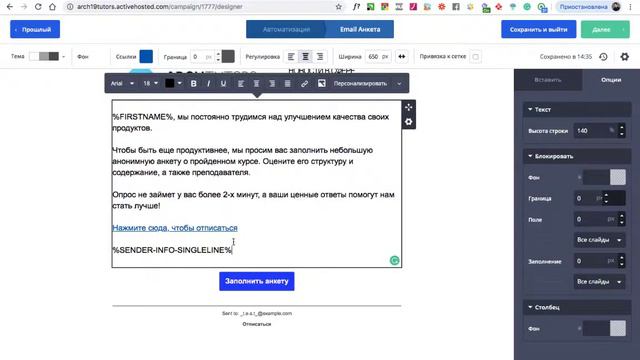Adjust the top border width stepper
Screen dimensions: 640x360
[x=218, y=57]
